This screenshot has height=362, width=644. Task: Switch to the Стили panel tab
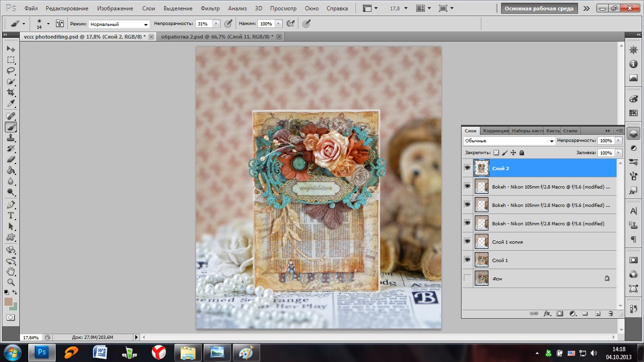(x=570, y=131)
